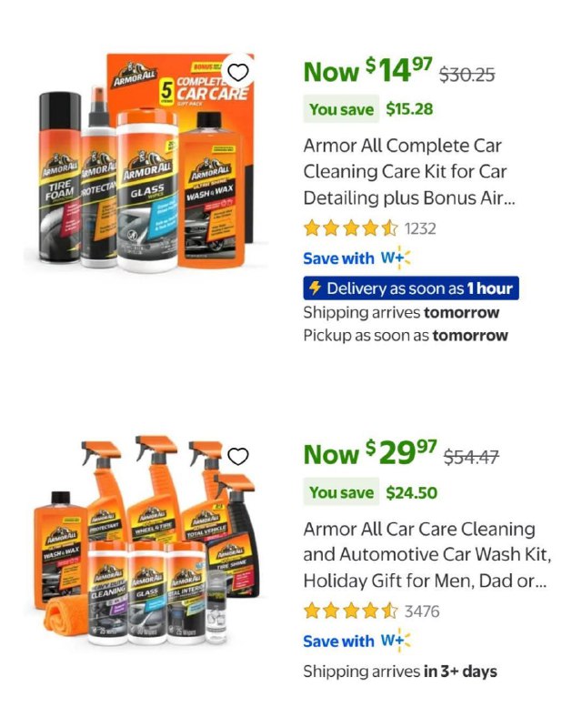Click the Now $14.97 price
The height and width of the screenshot is (728, 582).
coord(368,70)
